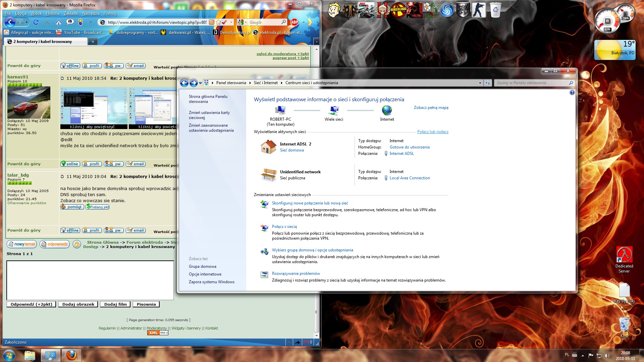Open the search engine dropdown next to Google
The height and width of the screenshot is (362, 644).
pos(245,22)
